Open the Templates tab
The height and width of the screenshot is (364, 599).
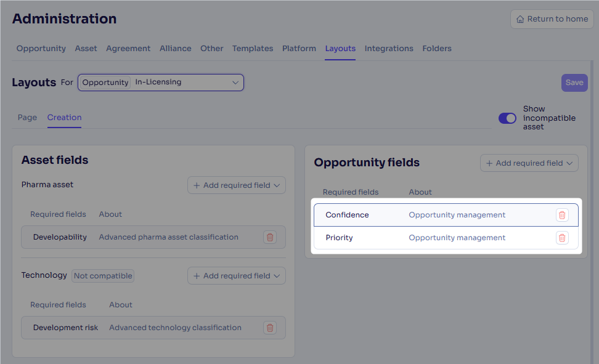[253, 49]
